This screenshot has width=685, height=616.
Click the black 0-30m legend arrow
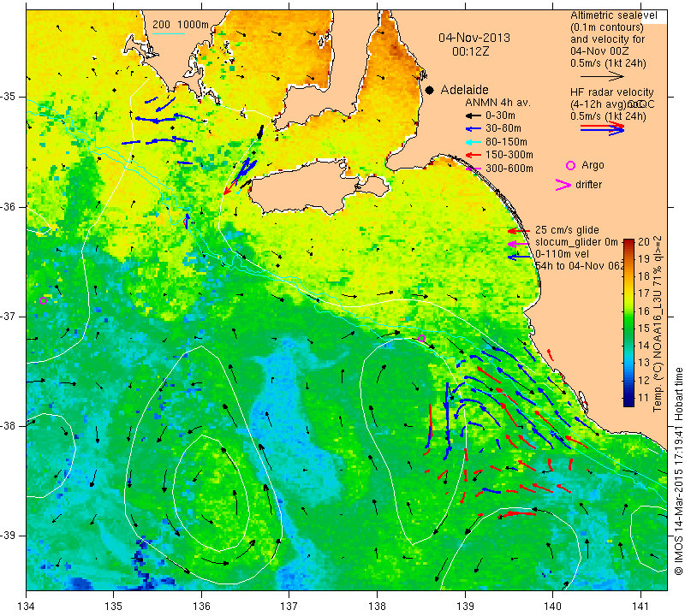click(473, 116)
